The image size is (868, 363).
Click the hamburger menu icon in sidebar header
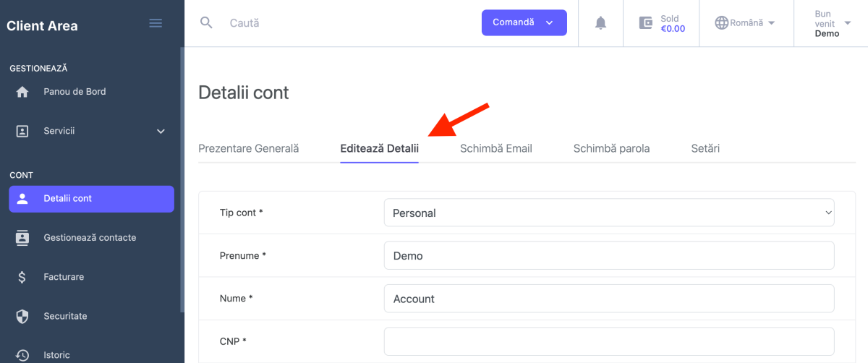click(x=156, y=23)
